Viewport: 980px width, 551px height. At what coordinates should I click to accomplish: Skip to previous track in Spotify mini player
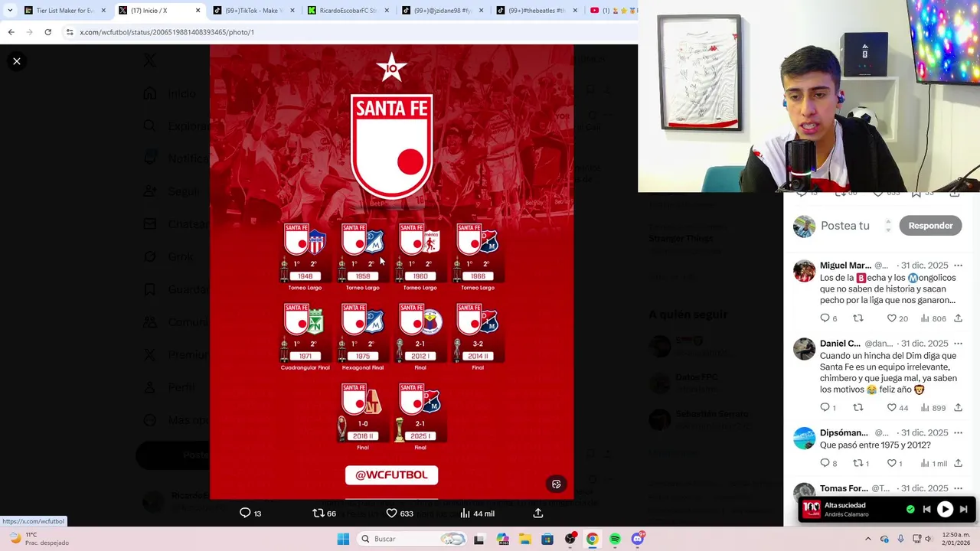pyautogui.click(x=926, y=510)
